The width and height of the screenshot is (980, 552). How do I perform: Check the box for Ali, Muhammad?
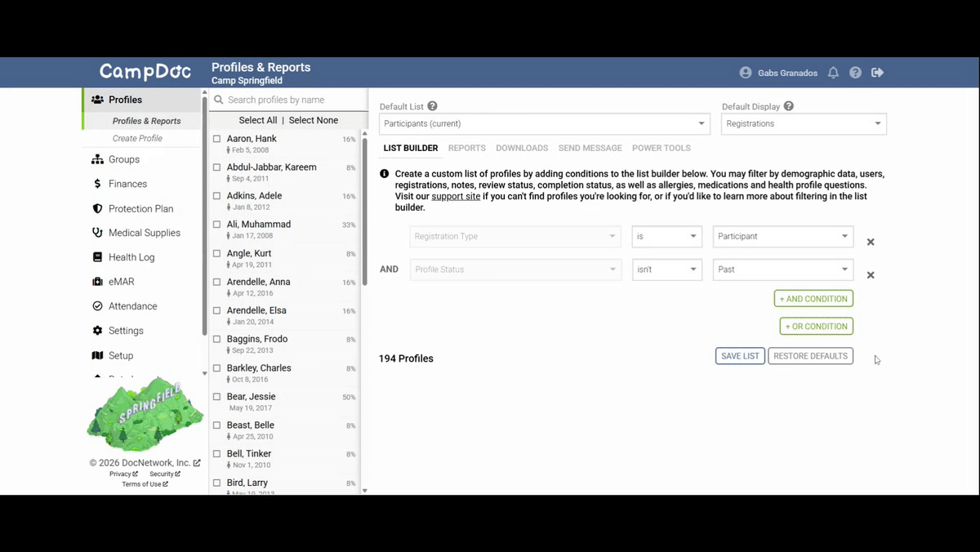(x=217, y=225)
